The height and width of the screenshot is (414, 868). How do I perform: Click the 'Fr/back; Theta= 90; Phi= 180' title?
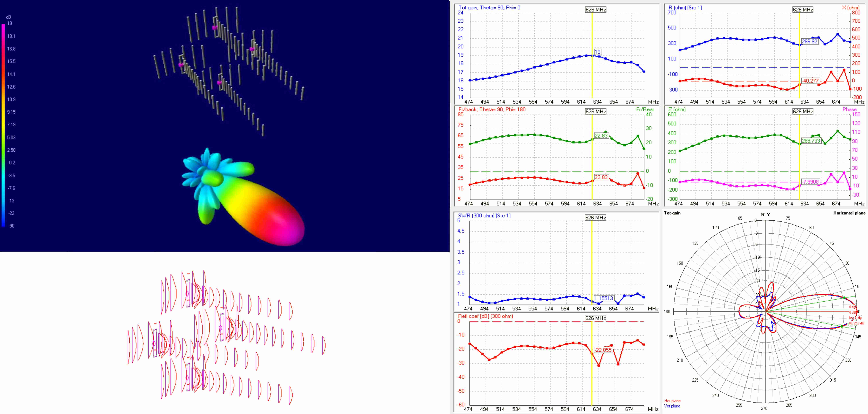[492, 109]
